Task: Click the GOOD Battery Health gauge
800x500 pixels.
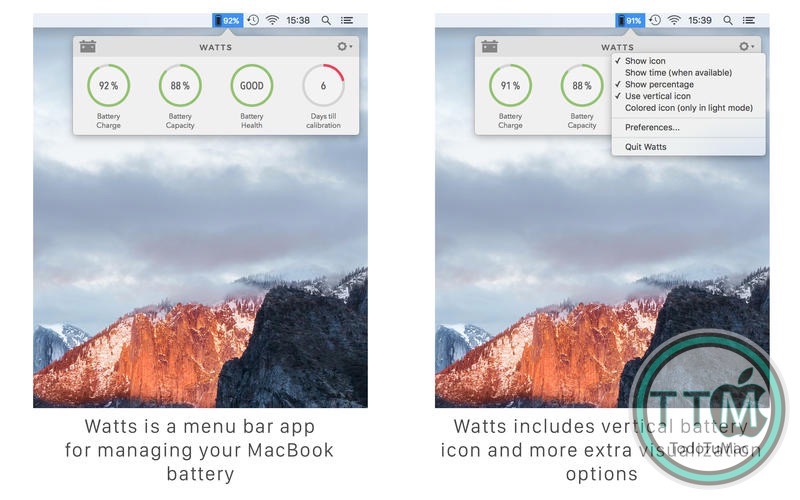Action: (252, 85)
